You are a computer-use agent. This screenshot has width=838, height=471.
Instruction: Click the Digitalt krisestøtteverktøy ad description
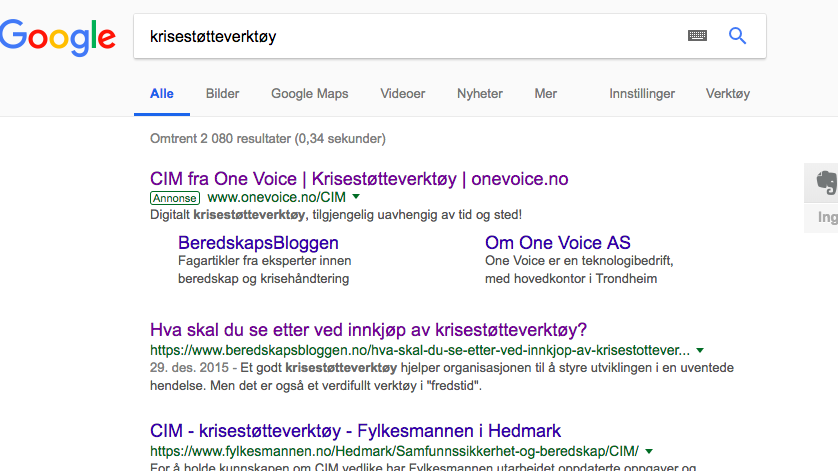(336, 215)
